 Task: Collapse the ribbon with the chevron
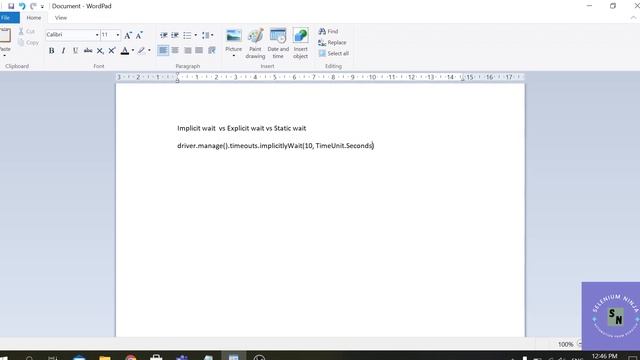pyautogui.click(x=633, y=18)
